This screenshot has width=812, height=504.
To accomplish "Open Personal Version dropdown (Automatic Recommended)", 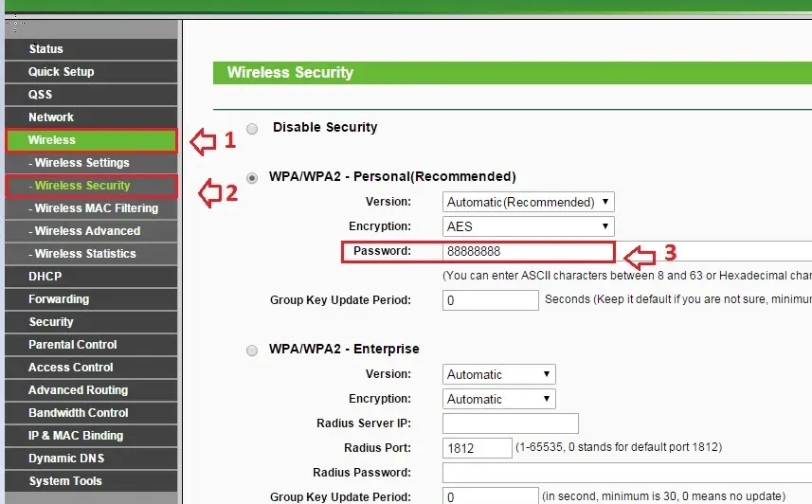I will (528, 202).
